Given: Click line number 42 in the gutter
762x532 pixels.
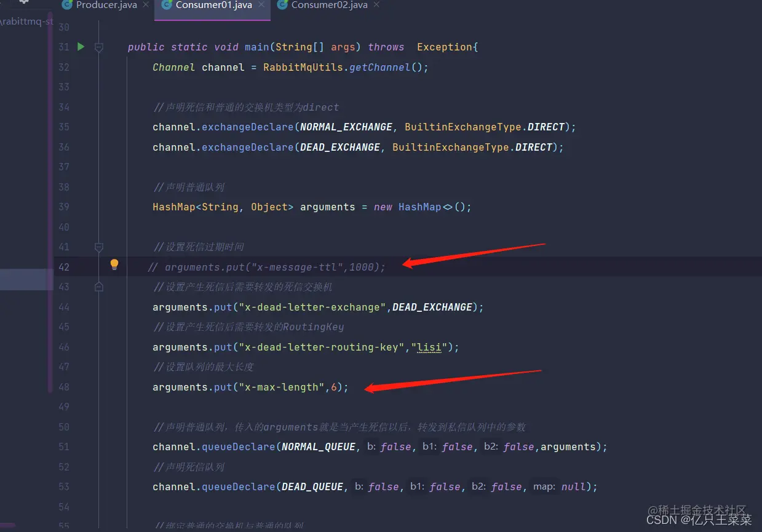Looking at the screenshot, I should 64,267.
